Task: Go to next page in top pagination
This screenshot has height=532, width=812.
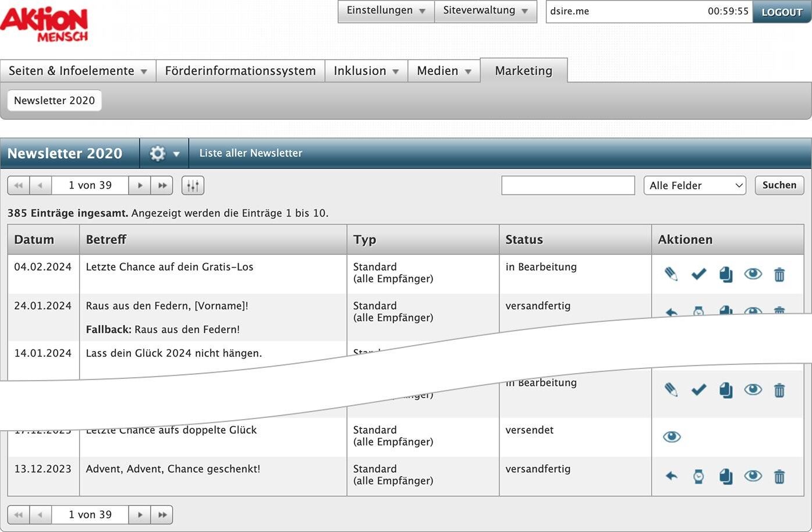Action: pos(140,186)
